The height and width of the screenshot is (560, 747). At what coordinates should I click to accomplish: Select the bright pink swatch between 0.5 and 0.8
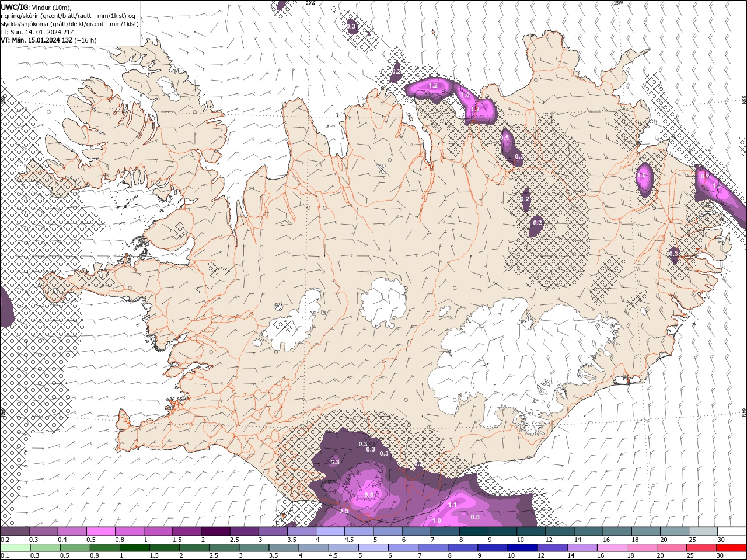100,531
